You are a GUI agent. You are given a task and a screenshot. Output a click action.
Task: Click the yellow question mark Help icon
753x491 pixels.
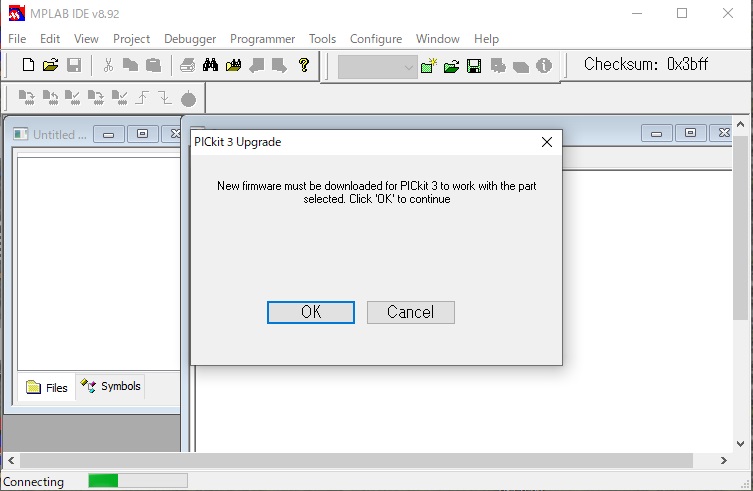pyautogui.click(x=304, y=65)
